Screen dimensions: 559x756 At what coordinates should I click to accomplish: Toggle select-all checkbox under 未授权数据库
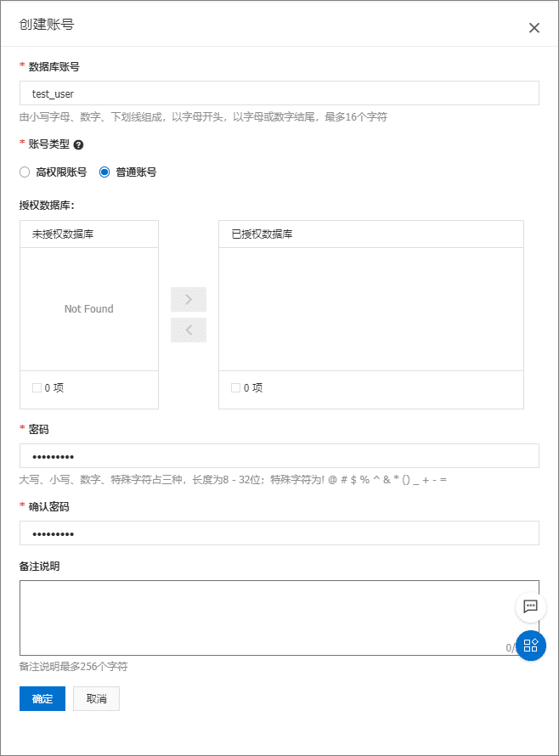tap(37, 388)
